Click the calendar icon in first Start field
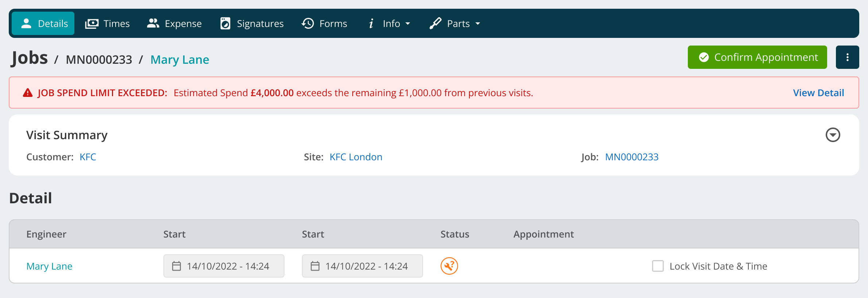The height and width of the screenshot is (298, 868). 177,266
